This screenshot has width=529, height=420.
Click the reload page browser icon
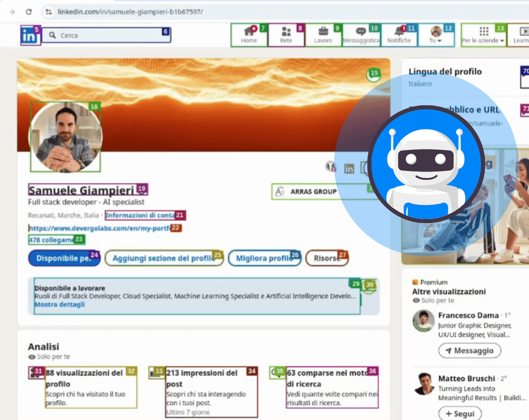29,12
